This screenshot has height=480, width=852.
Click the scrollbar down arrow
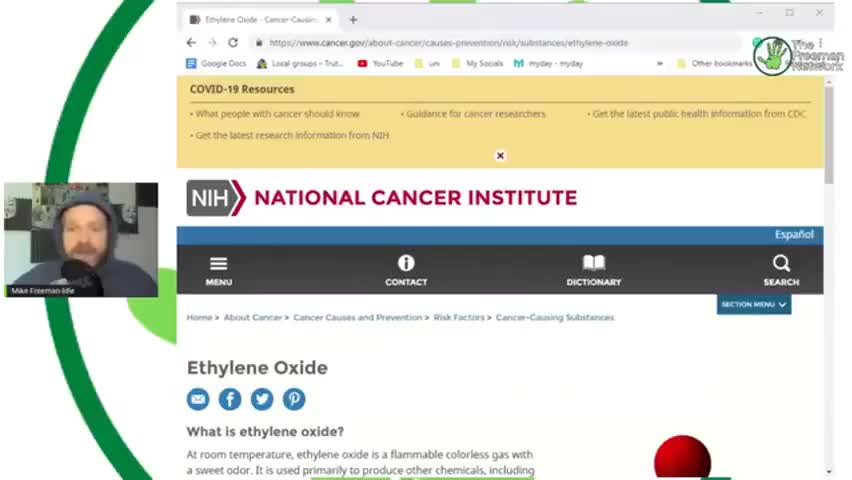(x=829, y=471)
